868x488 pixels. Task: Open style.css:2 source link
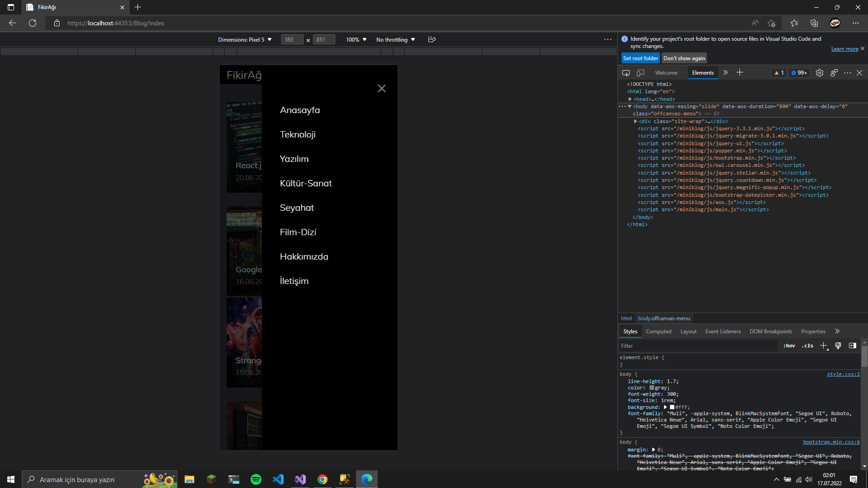tap(843, 374)
